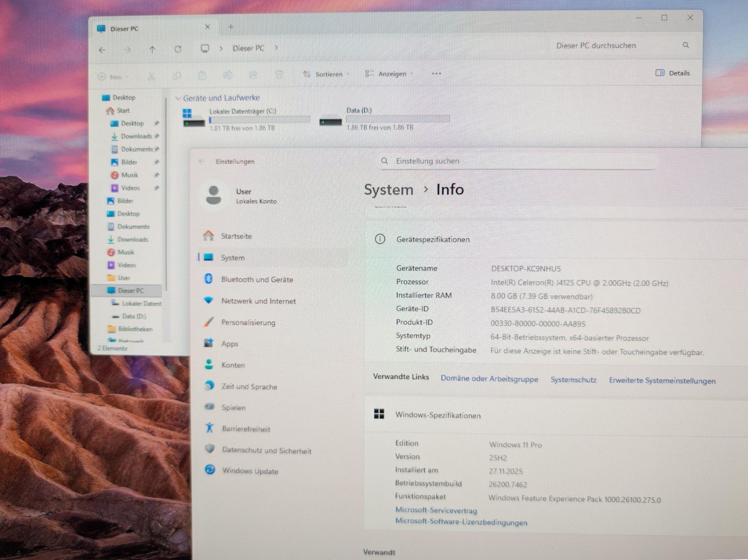The height and width of the screenshot is (560, 748).
Task: Click the Windows Update arrows icon
Action: click(210, 469)
